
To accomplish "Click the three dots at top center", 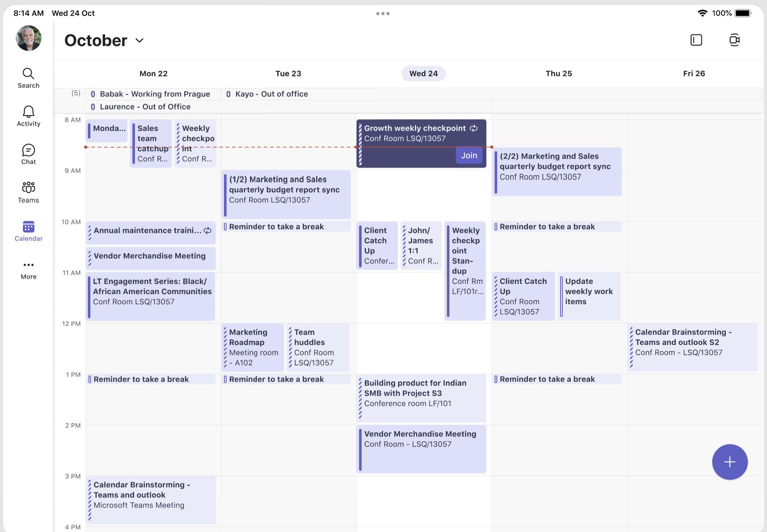I will [x=383, y=14].
